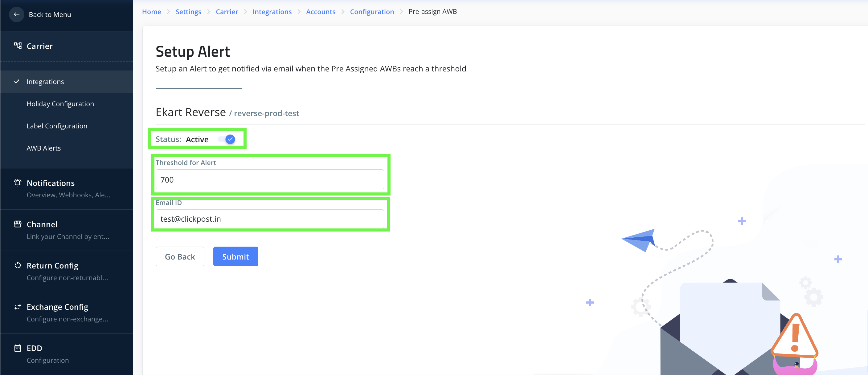868x375 pixels.
Task: Focus the Threshold for Alert field
Action: tap(270, 179)
